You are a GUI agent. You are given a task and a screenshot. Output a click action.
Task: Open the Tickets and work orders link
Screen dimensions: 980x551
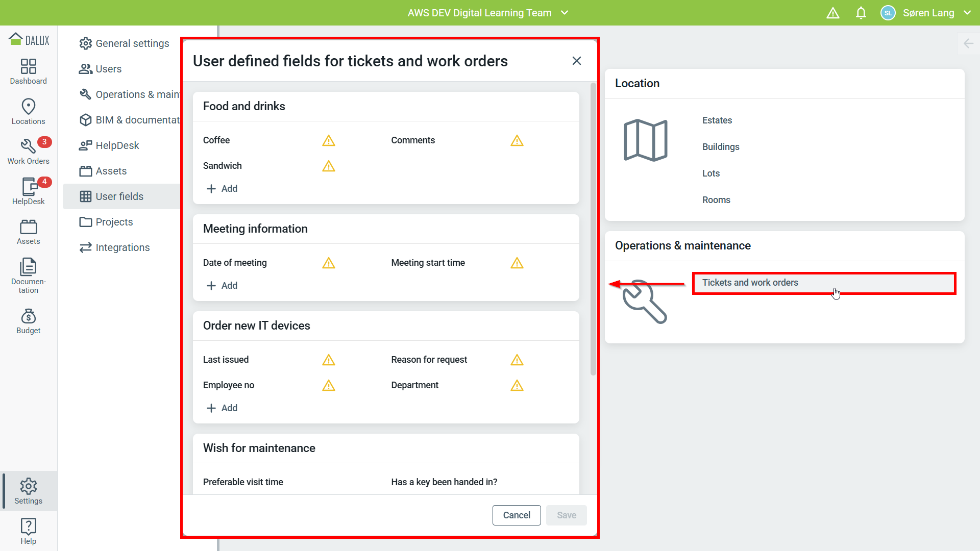[x=750, y=283]
